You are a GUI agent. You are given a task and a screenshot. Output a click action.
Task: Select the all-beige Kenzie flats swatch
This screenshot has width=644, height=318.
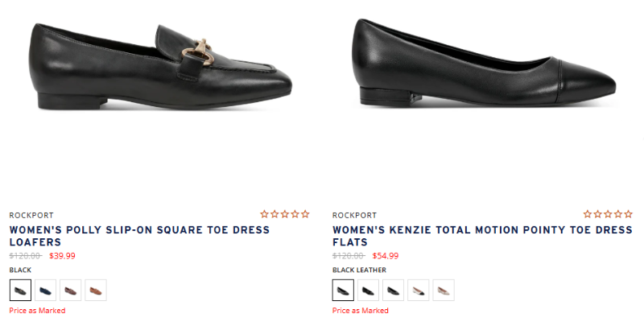[444, 290]
